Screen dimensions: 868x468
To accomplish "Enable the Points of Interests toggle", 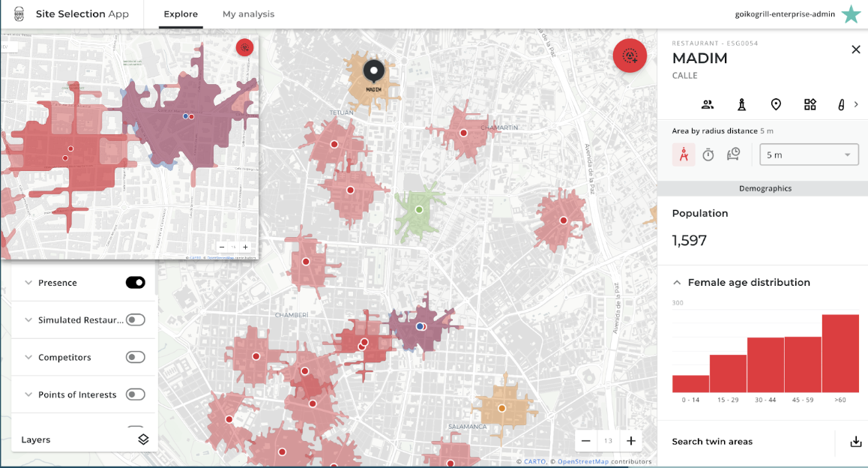I will (x=135, y=394).
